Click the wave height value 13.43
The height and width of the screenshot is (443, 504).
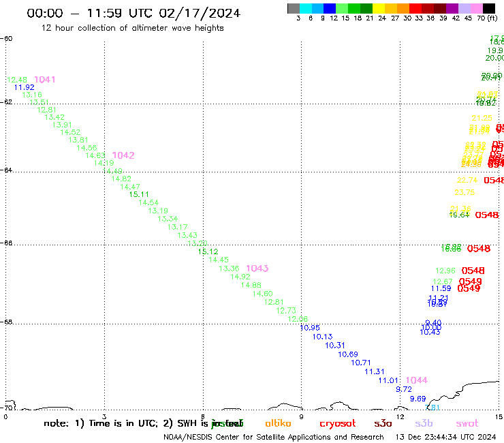click(x=187, y=235)
